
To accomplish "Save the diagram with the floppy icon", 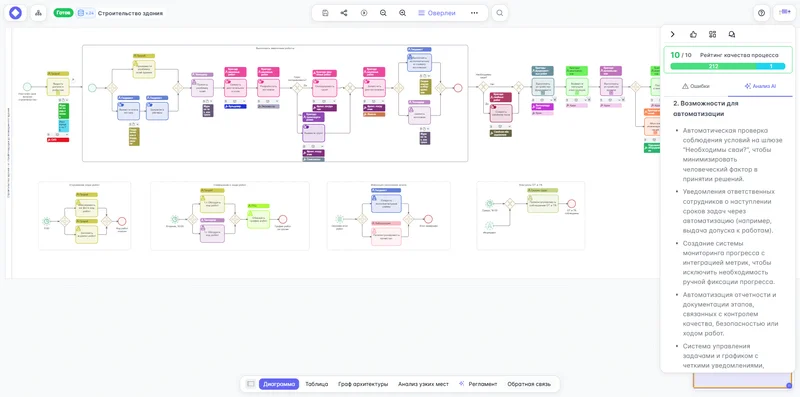I will (325, 13).
